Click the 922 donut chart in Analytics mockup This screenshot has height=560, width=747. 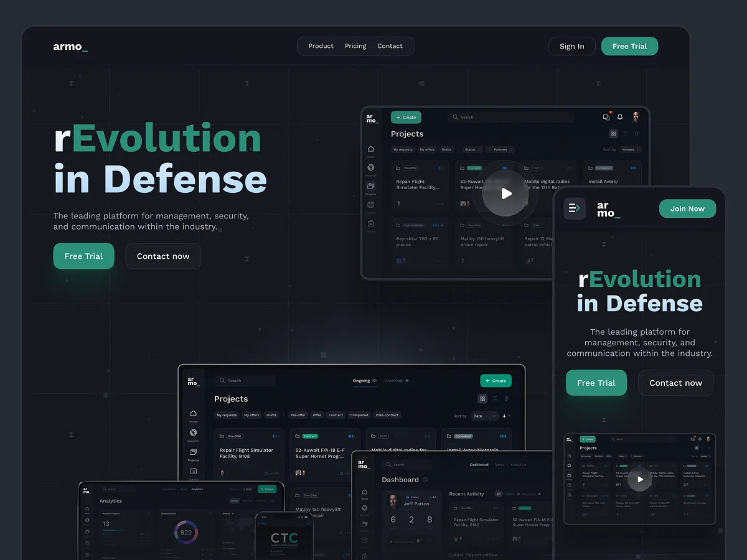(x=186, y=533)
